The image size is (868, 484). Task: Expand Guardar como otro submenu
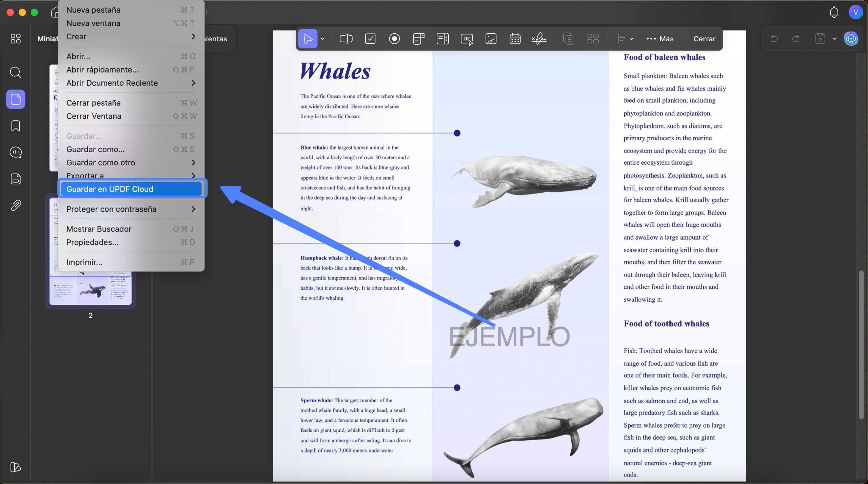(x=131, y=163)
